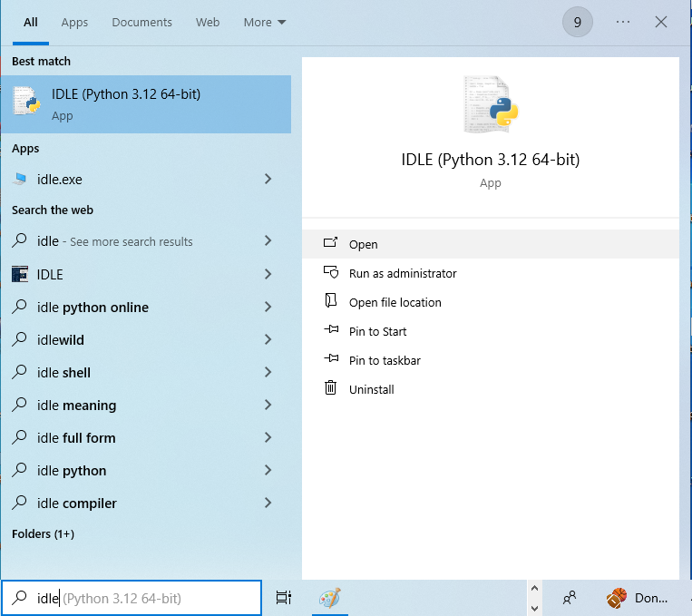Screen dimensions: 692x616
Task: Click the Open file location folder icon
Action: point(330,300)
